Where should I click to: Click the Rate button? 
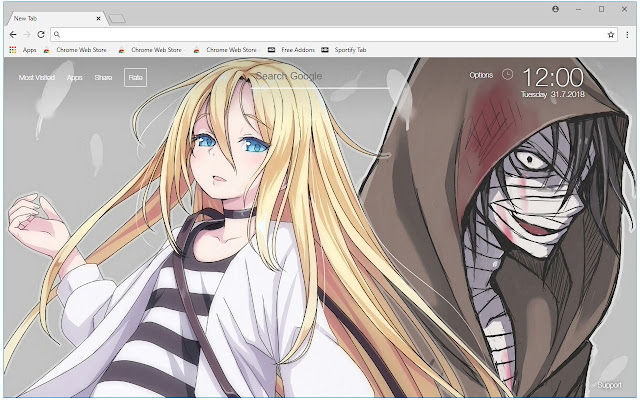[136, 77]
